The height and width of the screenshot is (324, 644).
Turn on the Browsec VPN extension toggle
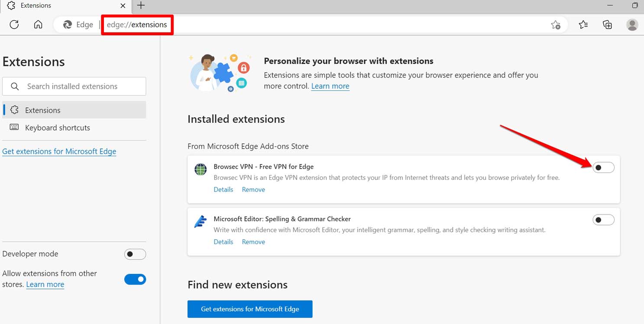603,167
